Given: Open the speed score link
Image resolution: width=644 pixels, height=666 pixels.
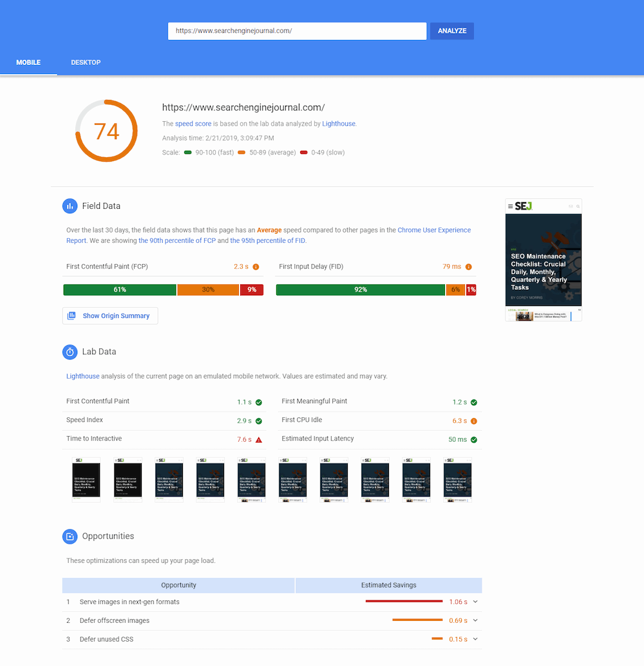Looking at the screenshot, I should click(x=193, y=124).
